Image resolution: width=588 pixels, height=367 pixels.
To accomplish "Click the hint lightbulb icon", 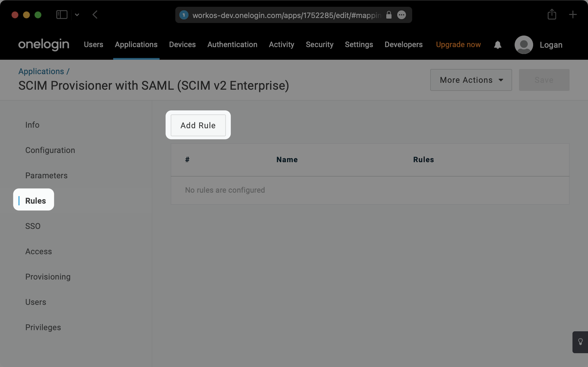I will click(x=581, y=342).
